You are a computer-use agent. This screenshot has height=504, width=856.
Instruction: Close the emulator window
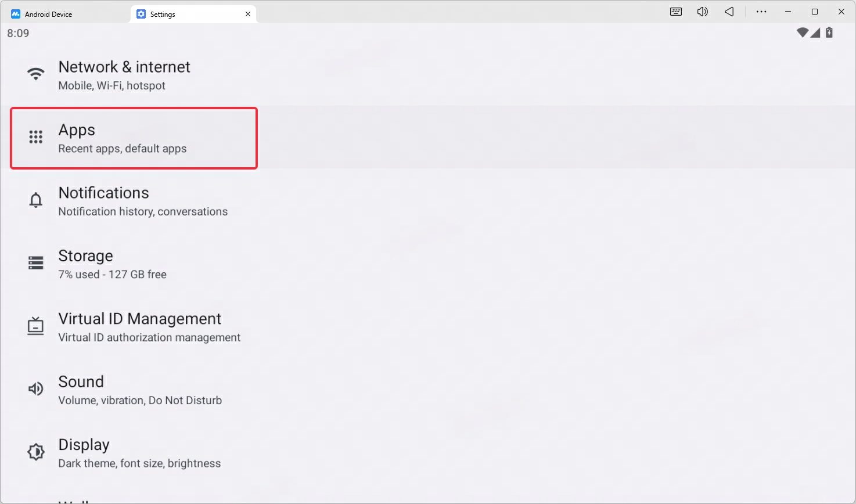pyautogui.click(x=841, y=12)
